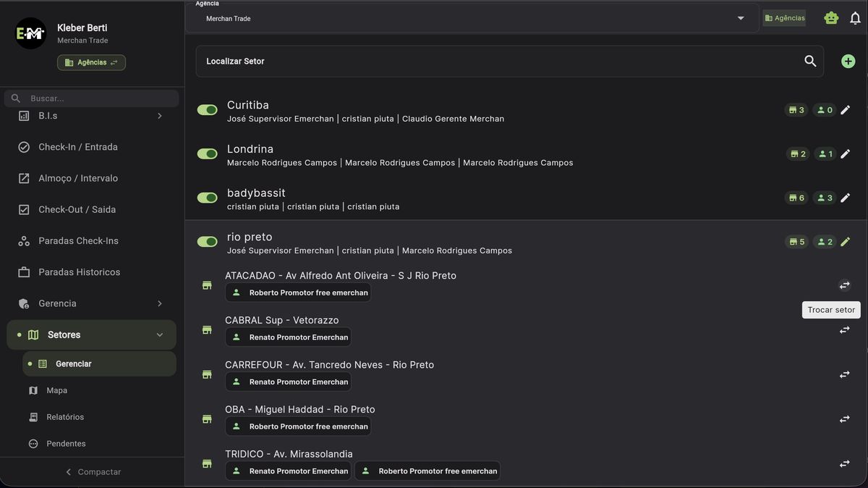Image resolution: width=868 pixels, height=488 pixels.
Task: Collapse the Setores menu section
Action: [159, 335]
